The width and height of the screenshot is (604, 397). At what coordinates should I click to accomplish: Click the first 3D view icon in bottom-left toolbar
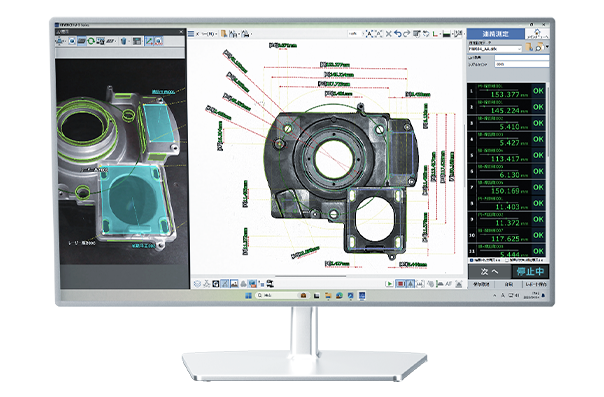click(x=197, y=284)
